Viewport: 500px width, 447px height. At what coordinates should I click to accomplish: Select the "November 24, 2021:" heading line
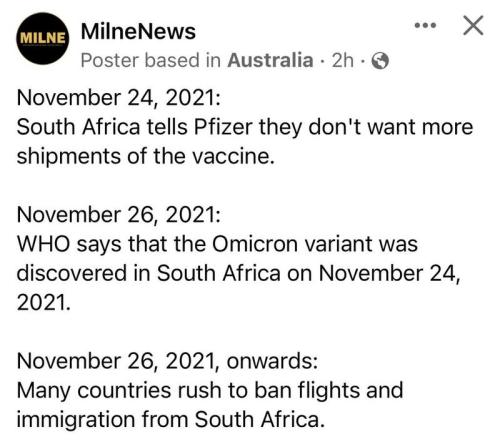pos(119,98)
